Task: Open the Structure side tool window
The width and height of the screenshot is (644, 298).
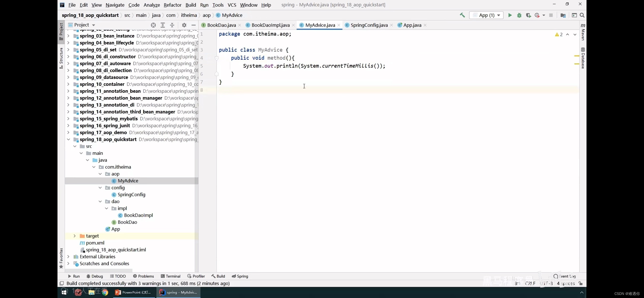Action: (x=61, y=58)
